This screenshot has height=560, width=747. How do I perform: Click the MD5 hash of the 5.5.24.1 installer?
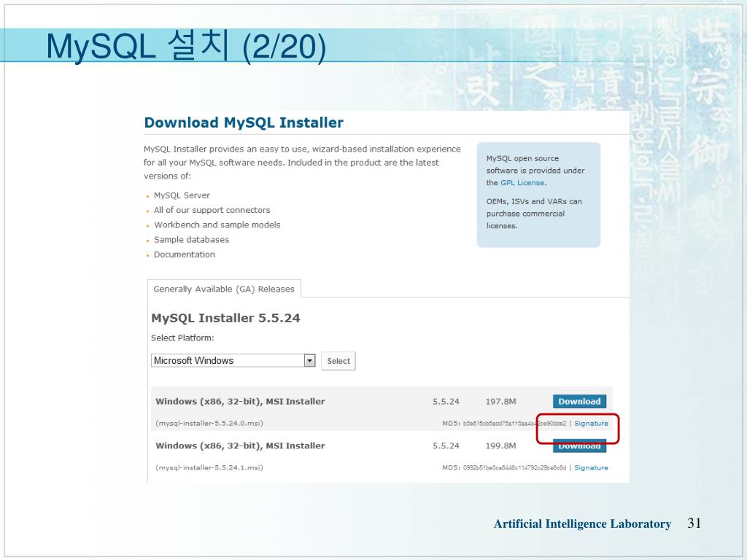point(514,467)
